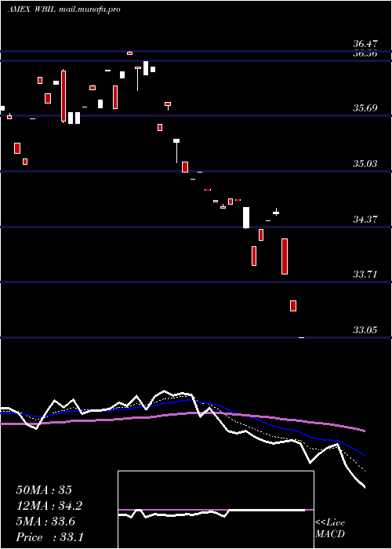Click the 'AMEX WBIL mail.munafa.pro' chart title
This screenshot has height=549, width=392.
click(x=64, y=9)
